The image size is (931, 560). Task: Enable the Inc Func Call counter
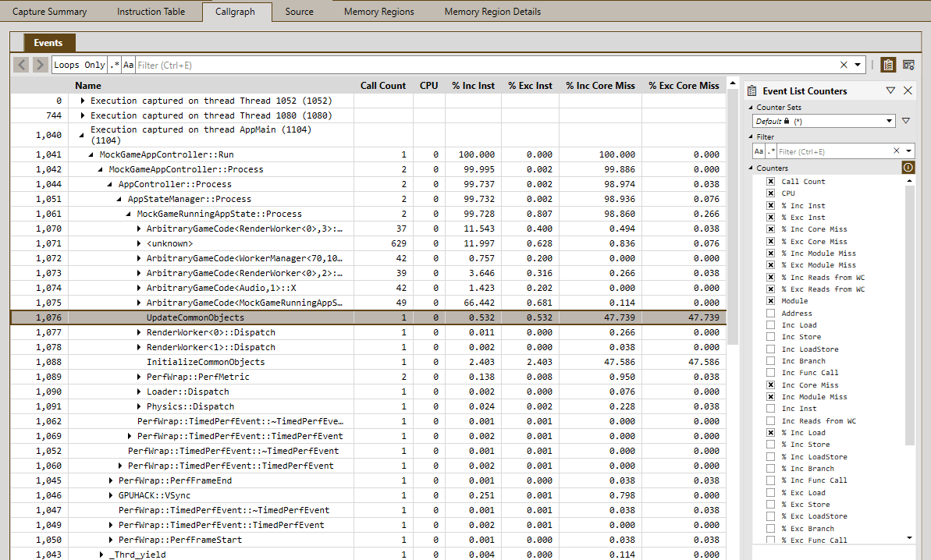[x=771, y=373]
